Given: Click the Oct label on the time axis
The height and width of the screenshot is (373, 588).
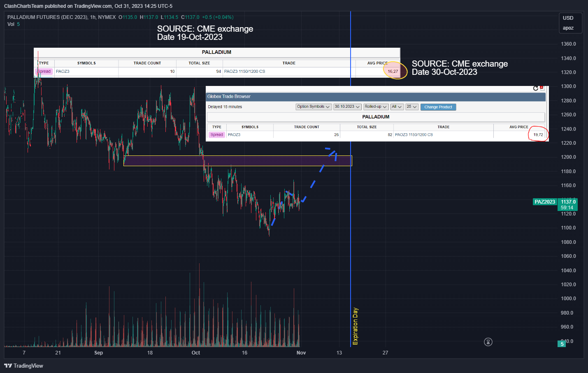Looking at the screenshot, I should 196,353.
